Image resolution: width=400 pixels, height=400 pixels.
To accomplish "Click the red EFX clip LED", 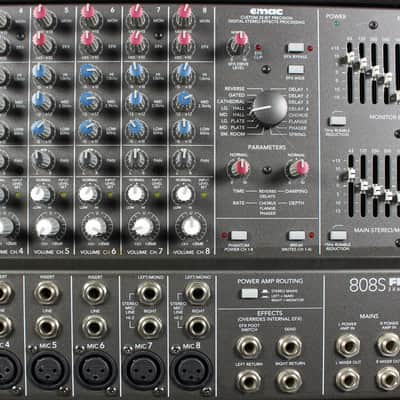I will [x=258, y=47].
